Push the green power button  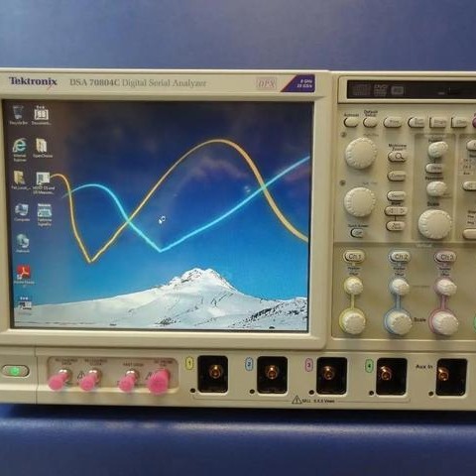(15, 371)
